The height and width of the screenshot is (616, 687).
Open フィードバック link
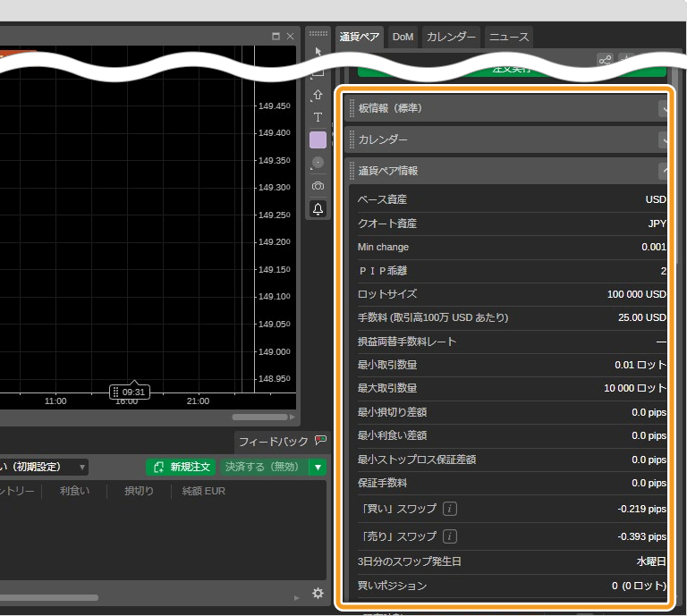coord(274,442)
